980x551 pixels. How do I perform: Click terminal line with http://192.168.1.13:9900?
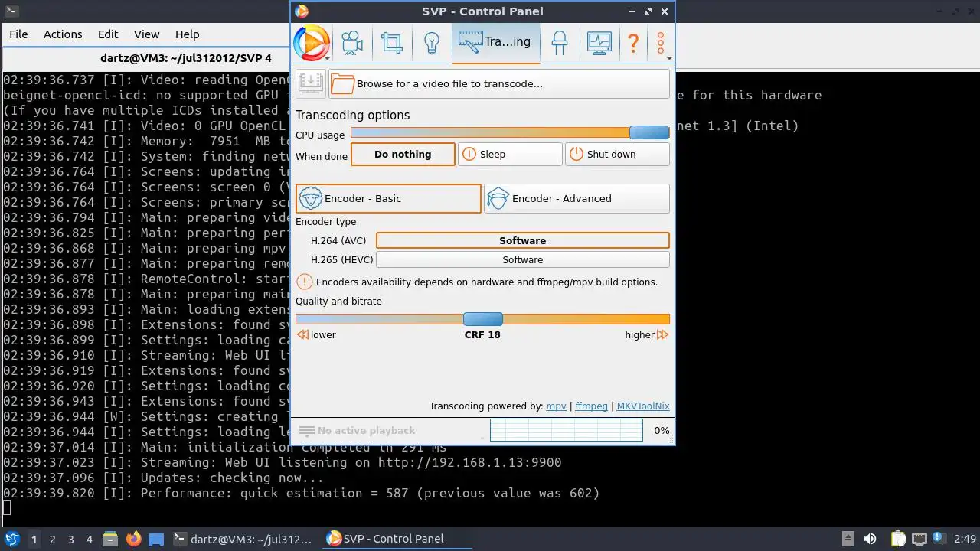283,462
